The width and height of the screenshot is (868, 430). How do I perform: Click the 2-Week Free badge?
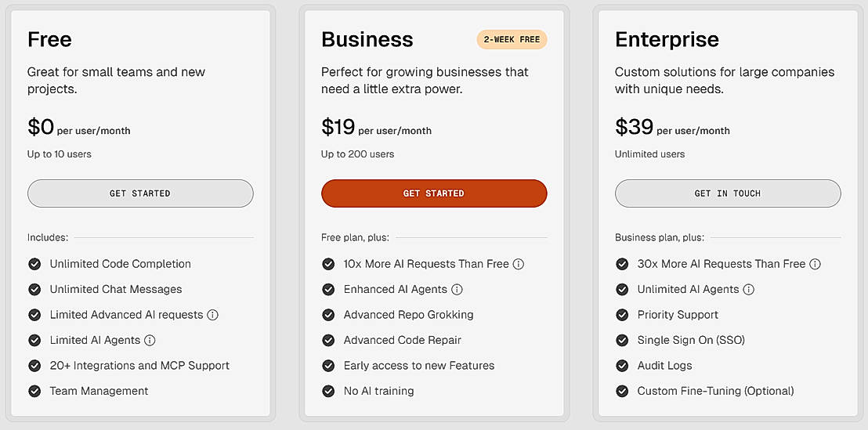(x=512, y=39)
